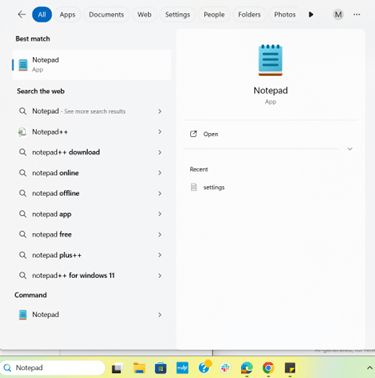Viewport: 375px width, 378px height.
Task: Open Microsoft Edge from the taskbar
Action: 247,368
